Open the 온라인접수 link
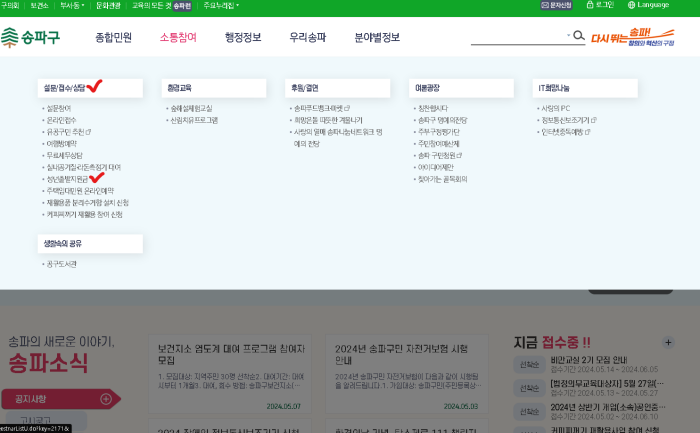The height and width of the screenshot is (433, 700). coord(62,120)
